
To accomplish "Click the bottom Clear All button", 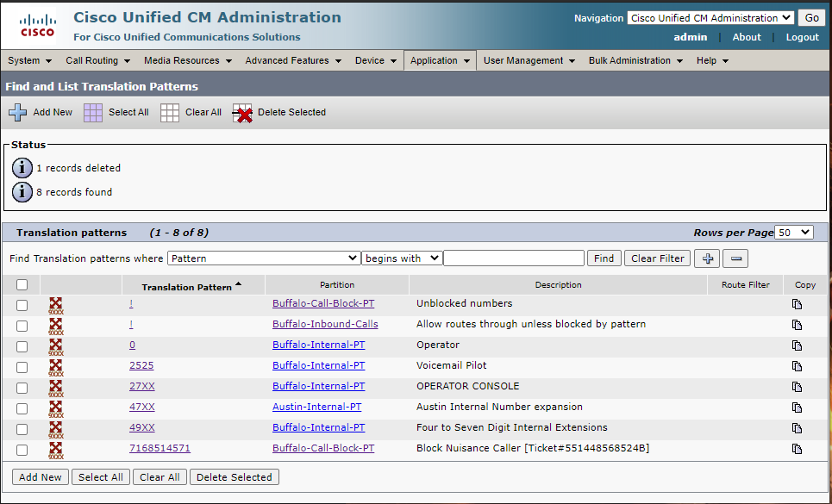I will click(x=160, y=477).
